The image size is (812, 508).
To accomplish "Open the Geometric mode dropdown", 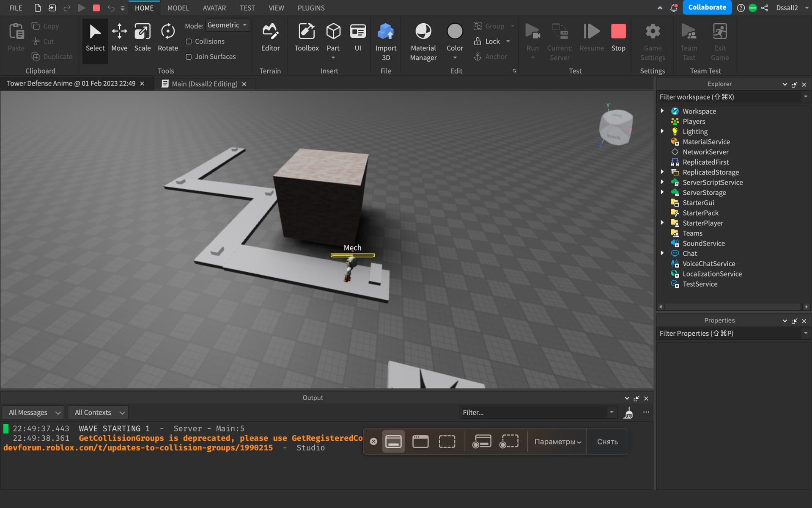I will coord(227,25).
